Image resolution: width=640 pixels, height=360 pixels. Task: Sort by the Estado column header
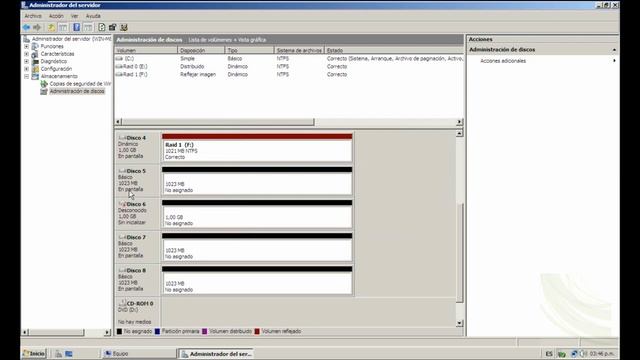click(x=394, y=50)
